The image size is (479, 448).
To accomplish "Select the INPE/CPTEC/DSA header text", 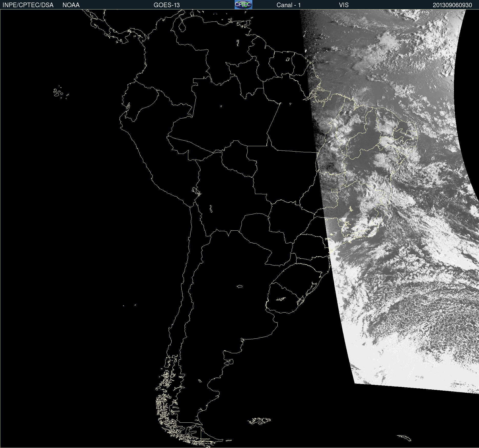I will pyautogui.click(x=28, y=5).
